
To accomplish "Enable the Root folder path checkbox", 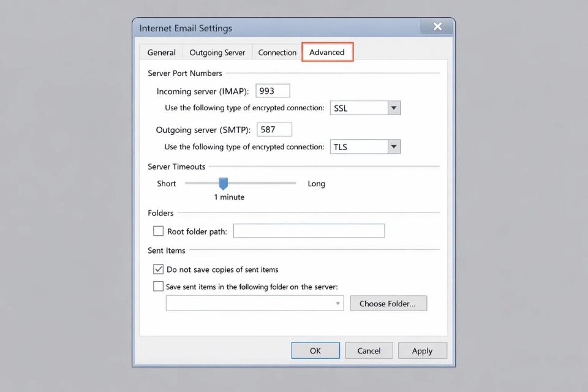I will [158, 231].
